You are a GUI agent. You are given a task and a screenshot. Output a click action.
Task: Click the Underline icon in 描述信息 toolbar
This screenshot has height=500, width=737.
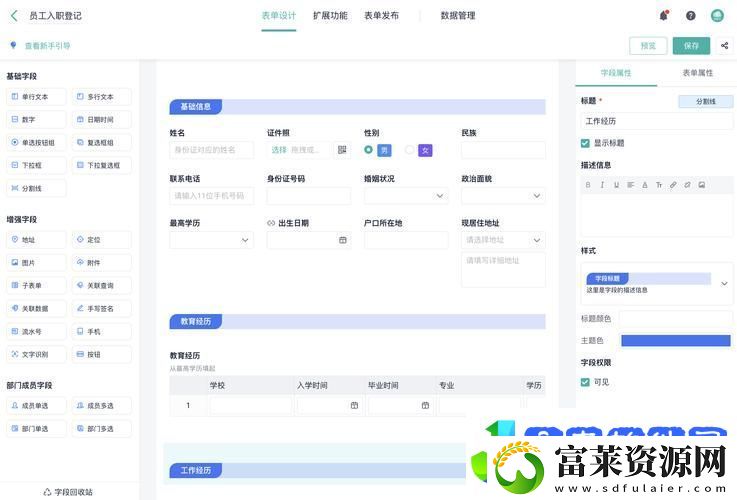(x=616, y=185)
